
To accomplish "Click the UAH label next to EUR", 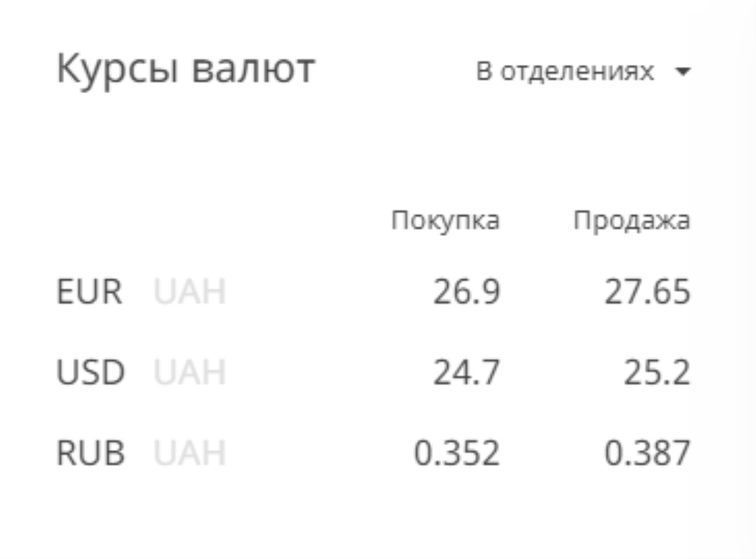I will click(x=190, y=292).
